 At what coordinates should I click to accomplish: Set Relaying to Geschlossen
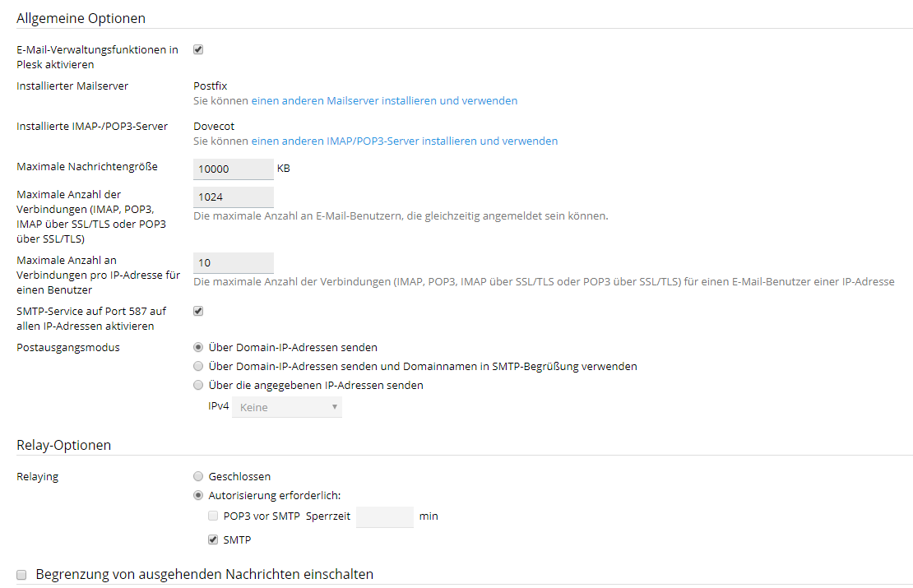coord(198,476)
